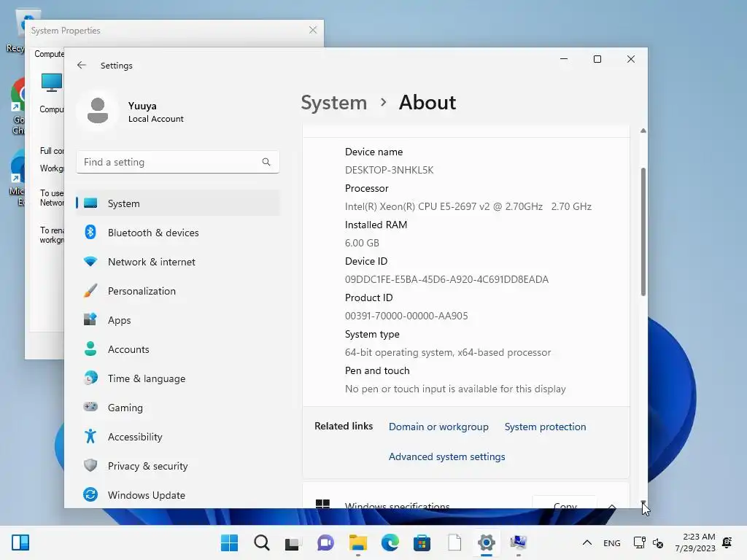Screen dimensions: 747x560
Task: Open Task View on the taskbar
Action: tap(293, 542)
